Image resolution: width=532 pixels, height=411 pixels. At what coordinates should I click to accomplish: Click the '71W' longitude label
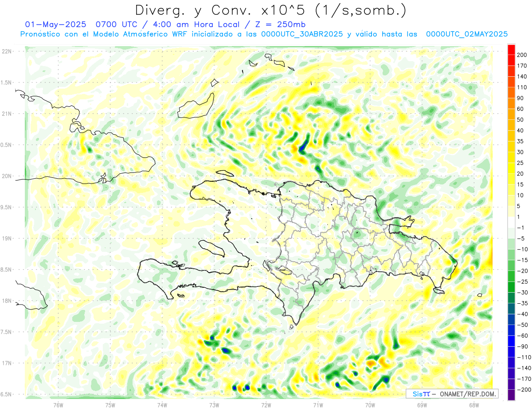click(x=317, y=405)
